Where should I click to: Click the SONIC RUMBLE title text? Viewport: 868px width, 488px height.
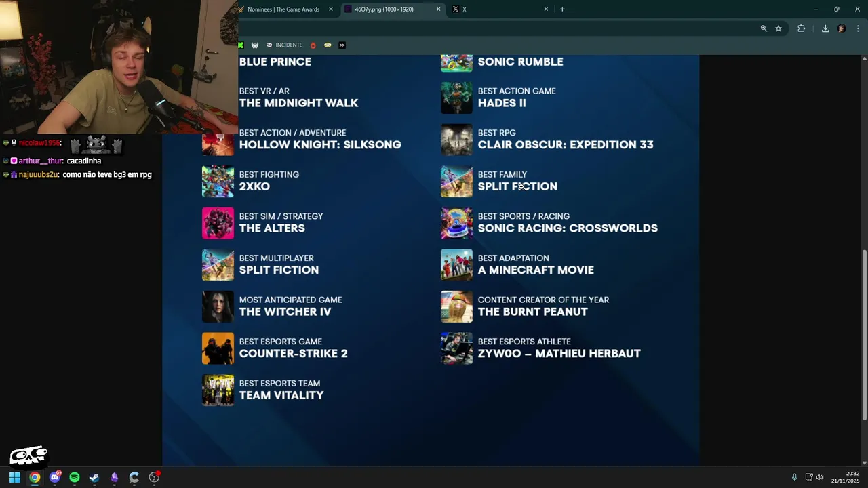(x=520, y=62)
